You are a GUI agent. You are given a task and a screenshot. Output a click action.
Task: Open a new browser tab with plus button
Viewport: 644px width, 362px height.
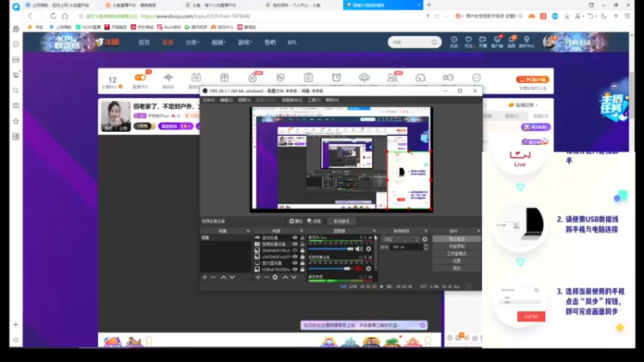(429, 5)
